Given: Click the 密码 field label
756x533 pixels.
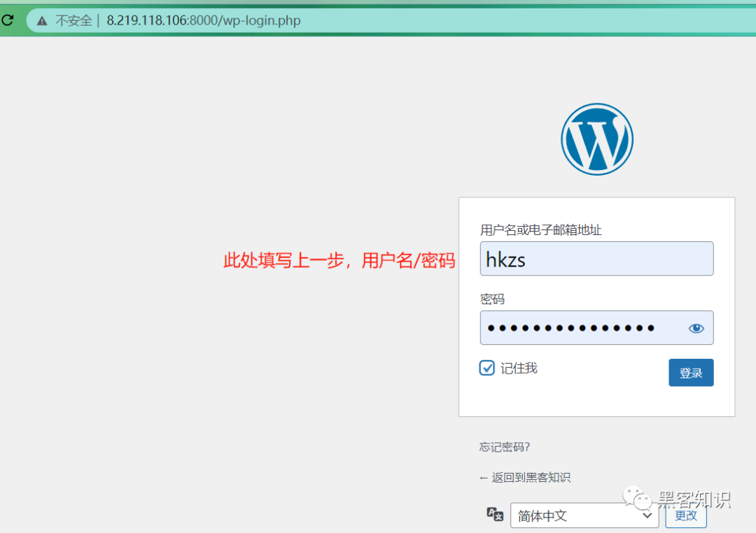Looking at the screenshot, I should (492, 299).
